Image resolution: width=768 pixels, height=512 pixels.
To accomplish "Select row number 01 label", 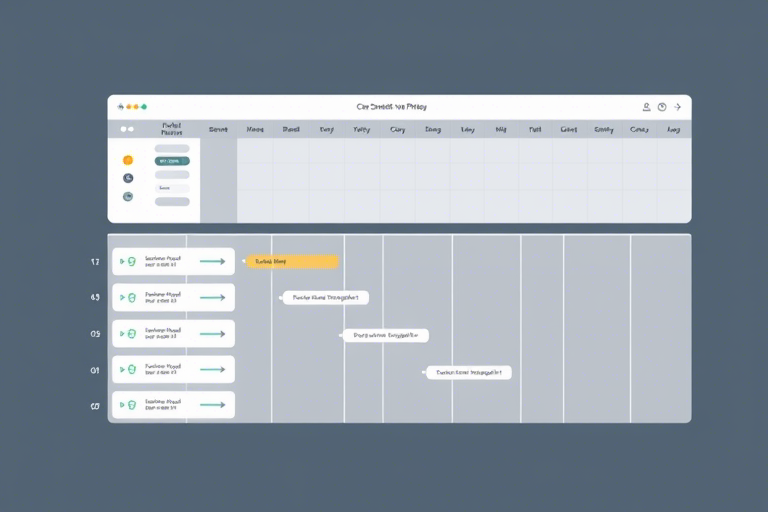I will [x=95, y=370].
